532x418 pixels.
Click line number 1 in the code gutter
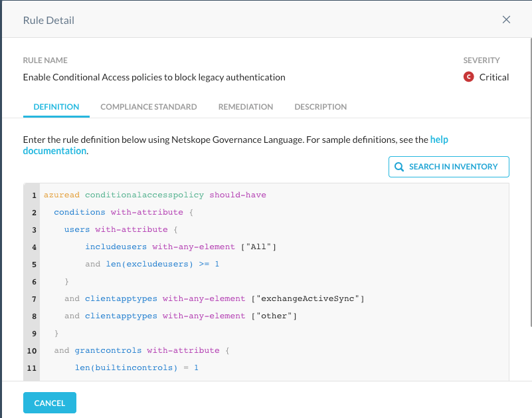pos(34,195)
